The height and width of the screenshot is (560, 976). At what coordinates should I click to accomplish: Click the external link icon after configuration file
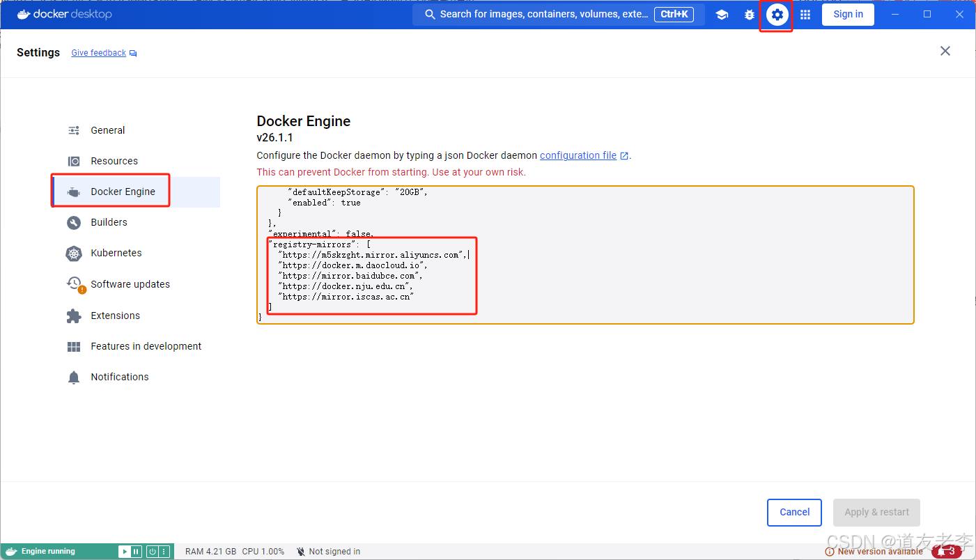click(x=624, y=156)
